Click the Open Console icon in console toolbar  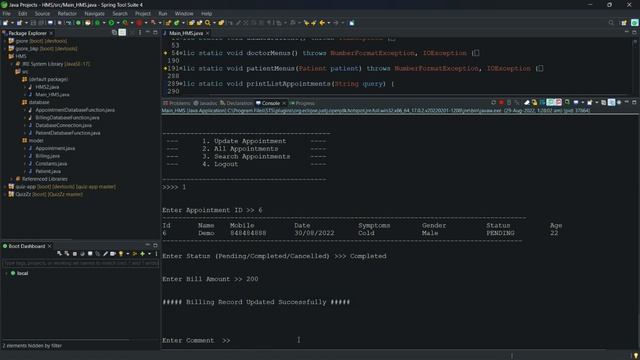coord(590,102)
